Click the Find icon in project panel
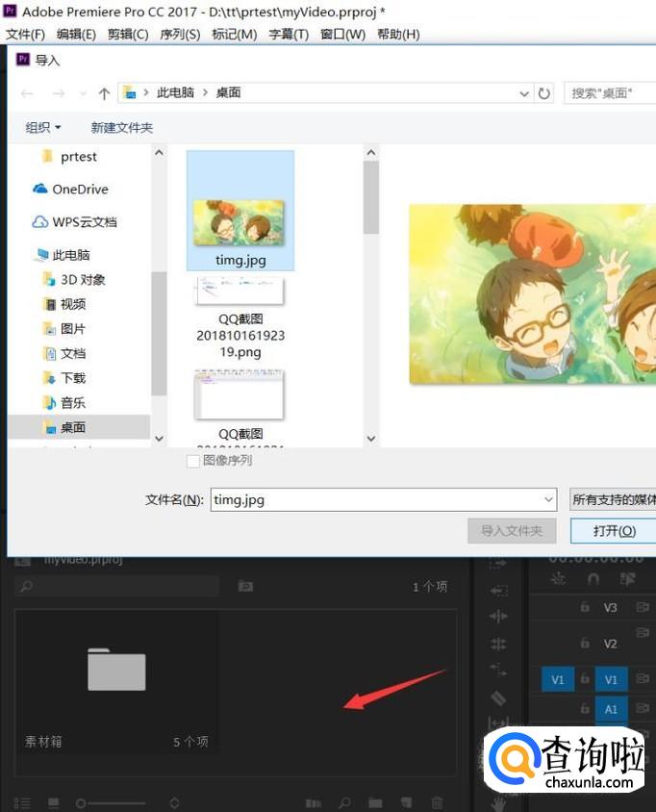This screenshot has width=656, height=812. coord(344,803)
